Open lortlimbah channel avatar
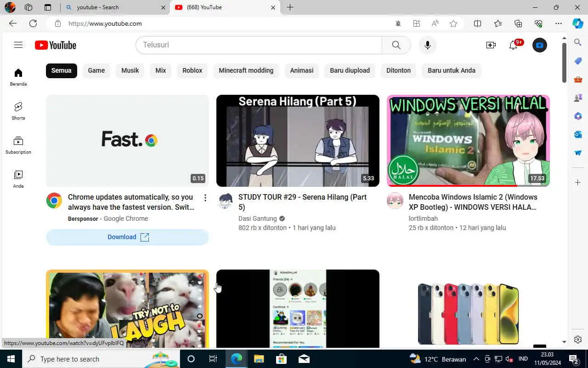 (x=395, y=201)
